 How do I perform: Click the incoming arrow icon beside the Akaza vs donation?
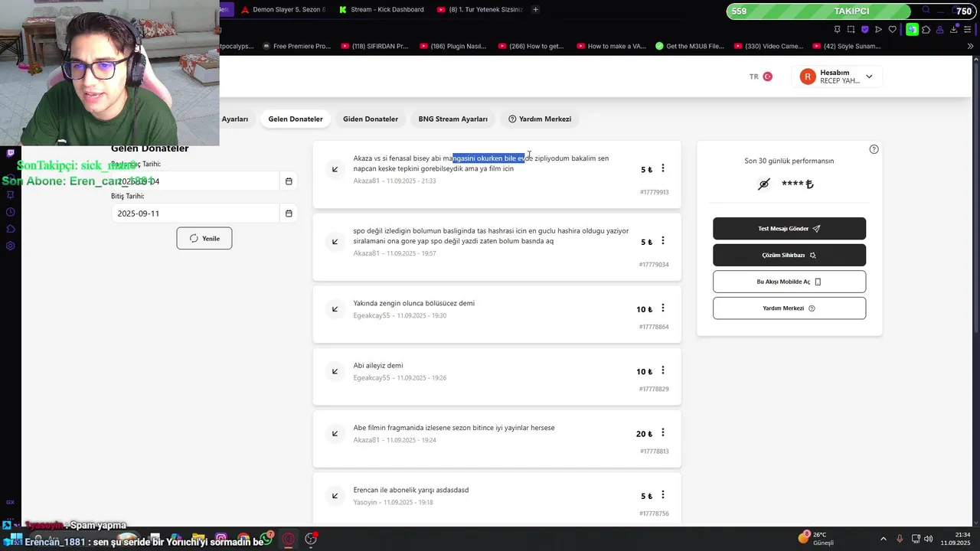tap(335, 169)
